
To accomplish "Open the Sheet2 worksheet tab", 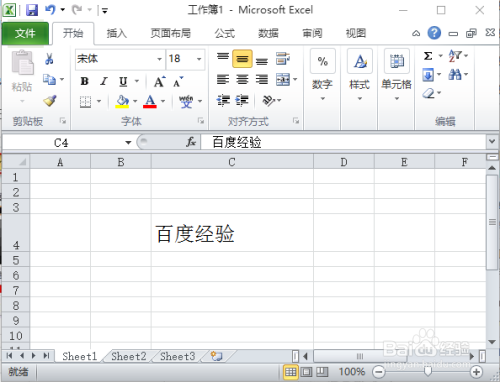I will tap(129, 356).
